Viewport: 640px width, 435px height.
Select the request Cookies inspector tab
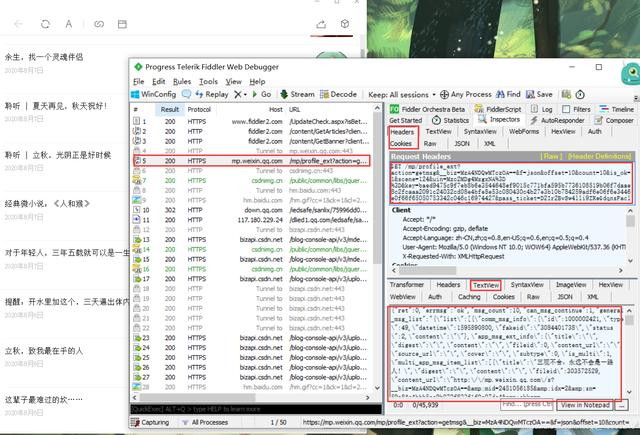(x=400, y=143)
